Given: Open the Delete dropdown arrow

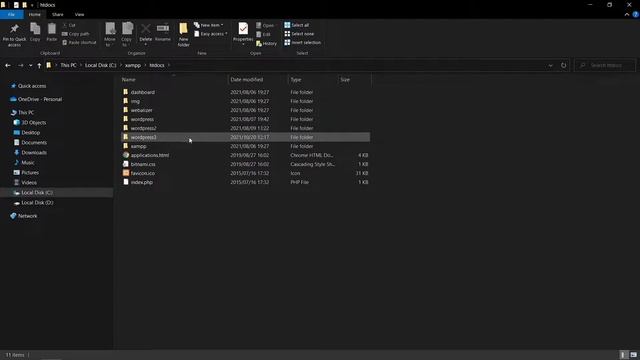Looking at the screenshot, I should tap(145, 44).
